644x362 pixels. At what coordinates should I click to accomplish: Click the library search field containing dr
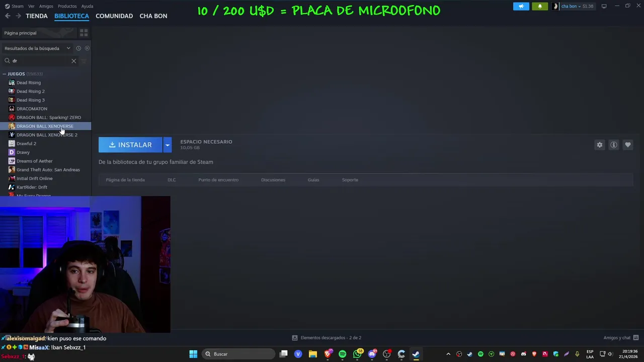[40, 61]
